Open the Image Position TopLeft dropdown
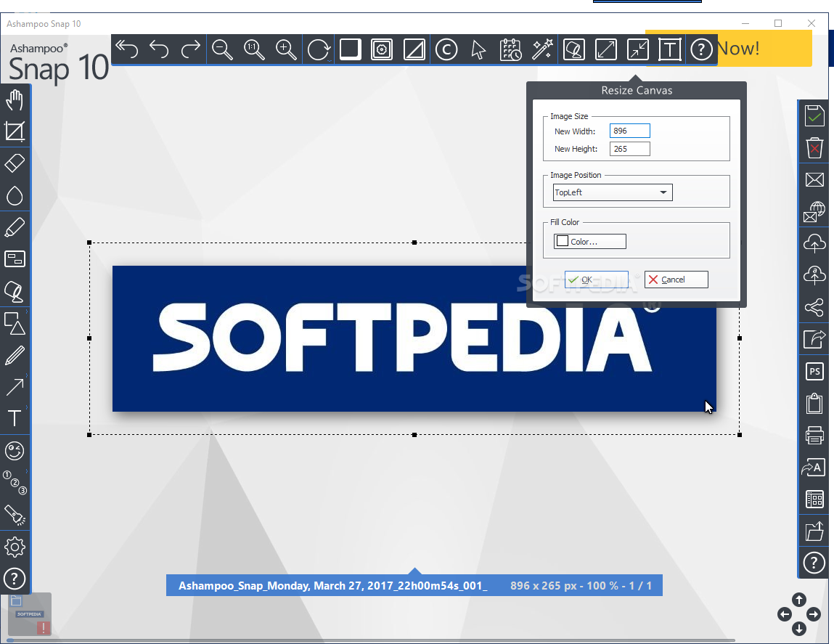The image size is (834, 644). [x=613, y=192]
